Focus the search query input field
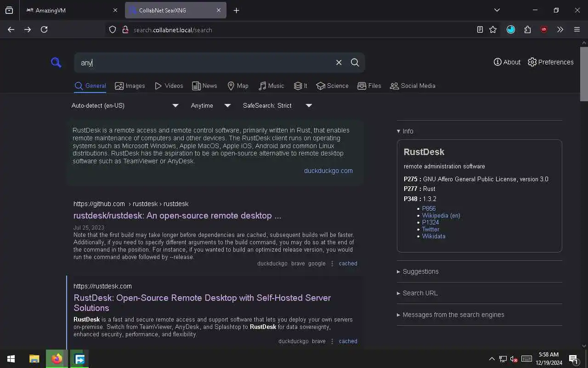This screenshot has height=368, width=588. click(x=204, y=63)
